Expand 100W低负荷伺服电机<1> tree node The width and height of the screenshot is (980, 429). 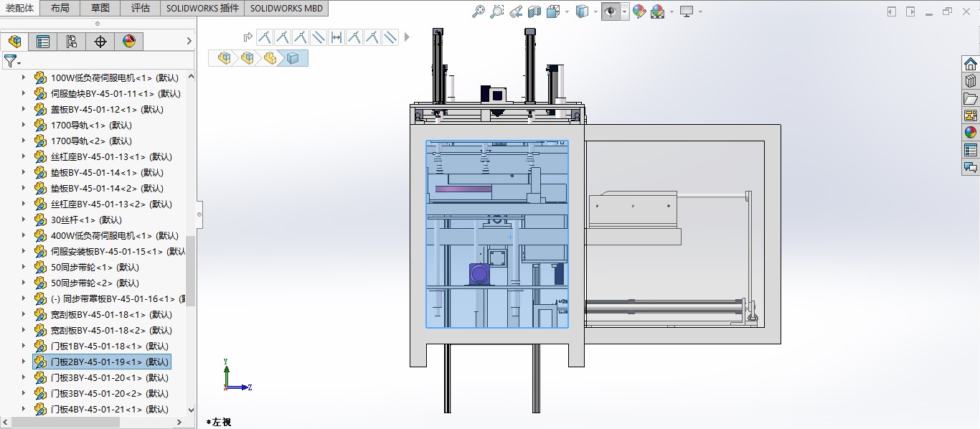click(23, 77)
